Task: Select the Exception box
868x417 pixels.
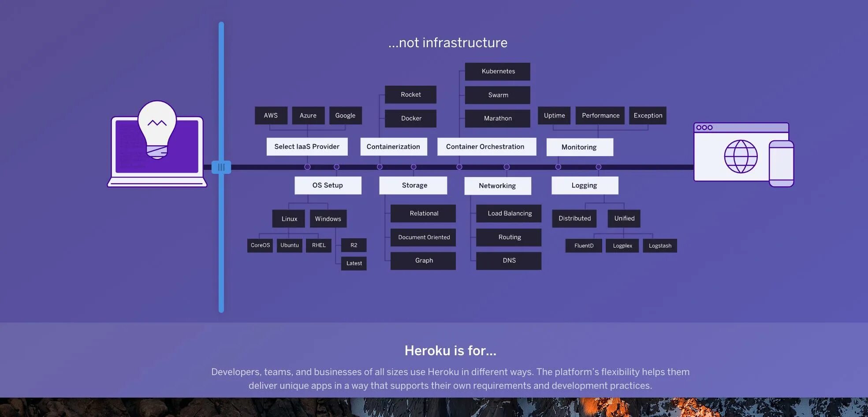Action: point(648,116)
